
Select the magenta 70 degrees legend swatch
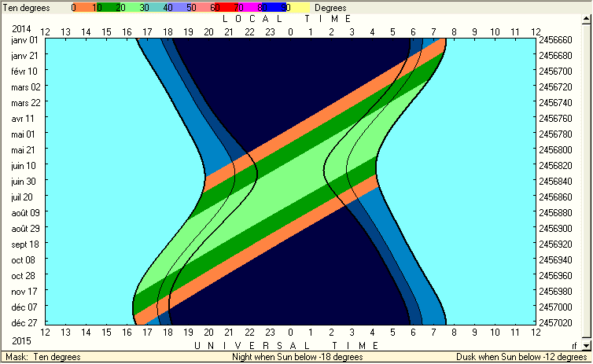pos(250,8)
